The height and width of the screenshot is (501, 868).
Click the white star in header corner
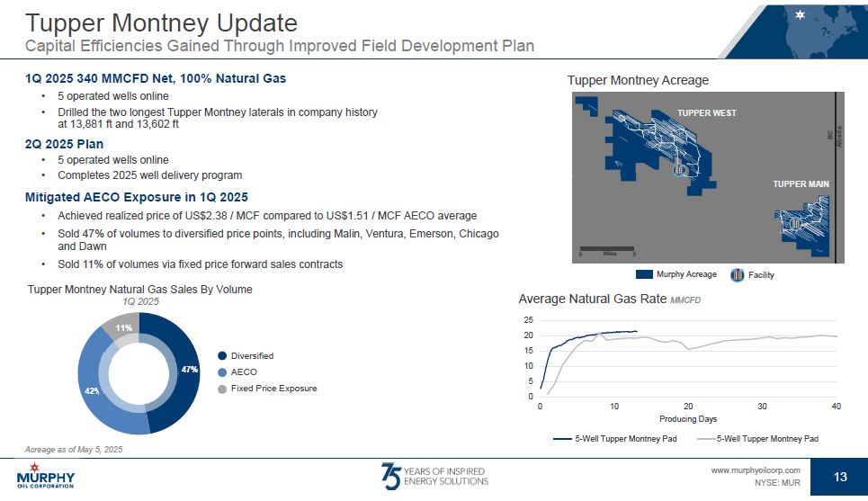coord(799,13)
